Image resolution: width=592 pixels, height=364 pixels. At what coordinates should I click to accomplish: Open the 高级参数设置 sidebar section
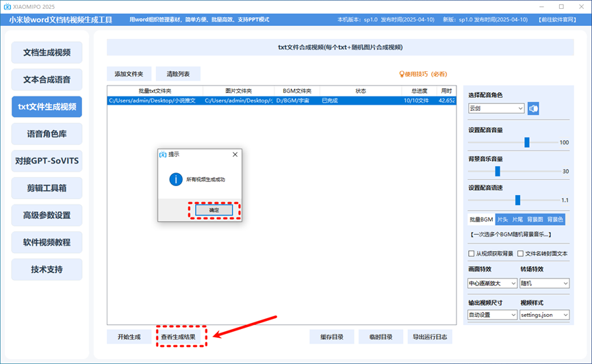click(x=47, y=216)
